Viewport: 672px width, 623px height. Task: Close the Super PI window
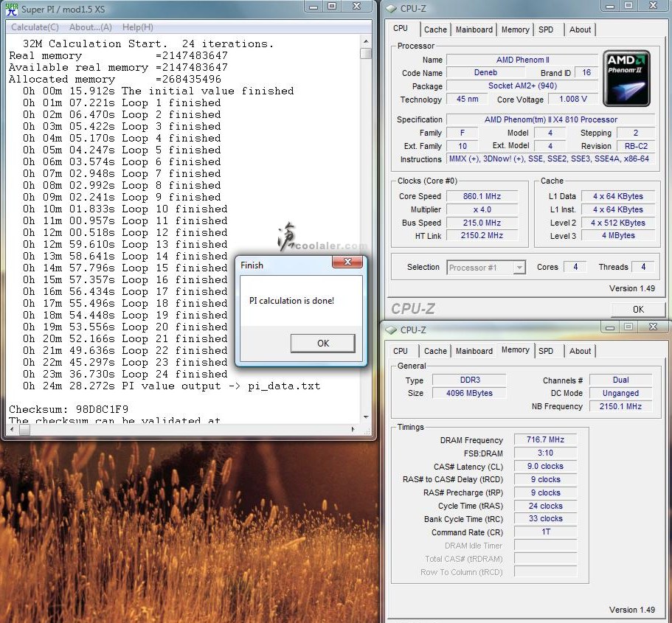tap(356, 7)
